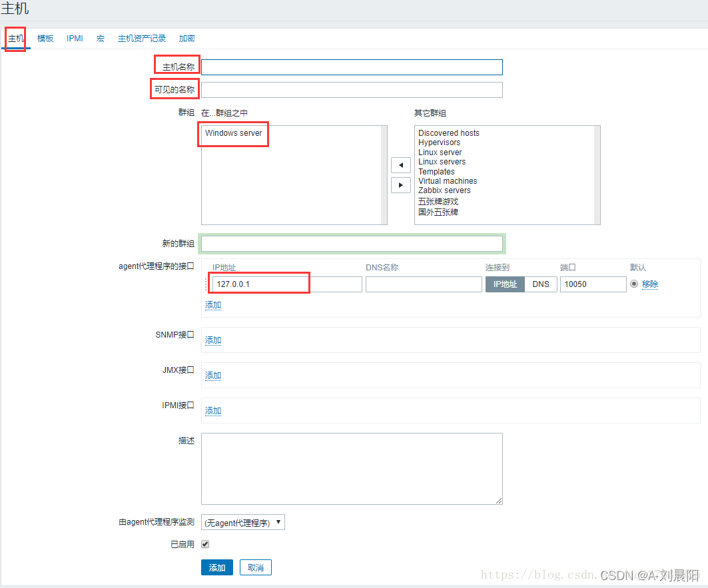Select Zabbix servers in other groups

444,190
